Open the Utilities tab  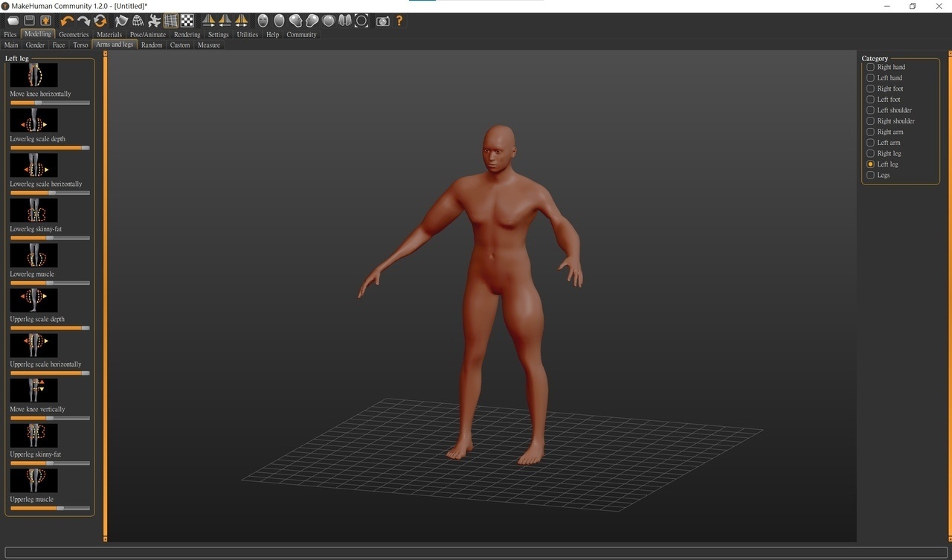(248, 34)
